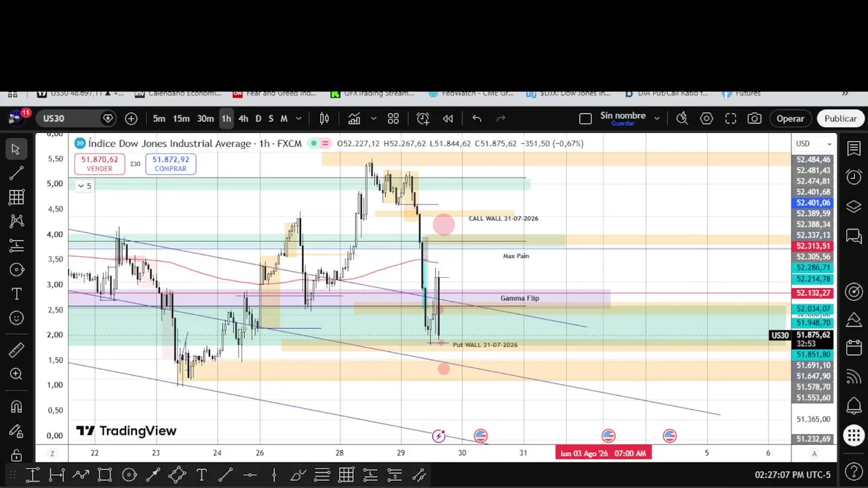The height and width of the screenshot is (488, 868).
Task: Open chart settings gear icon
Action: [x=706, y=119]
